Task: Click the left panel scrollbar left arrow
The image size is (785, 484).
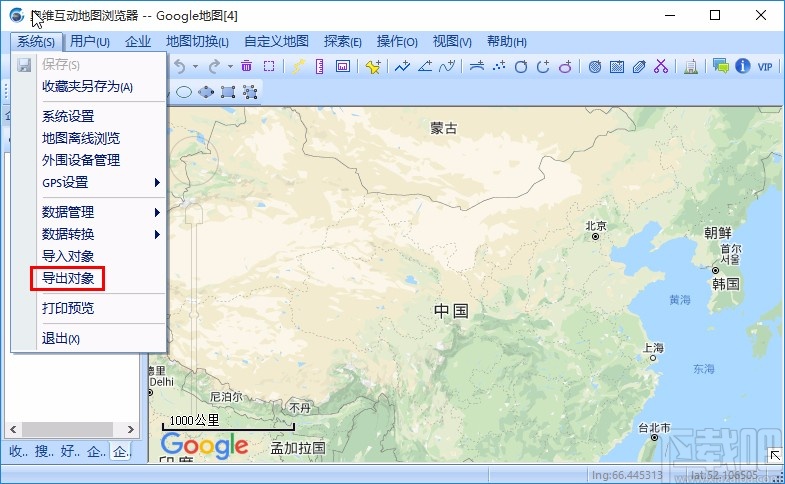Action: (x=13, y=429)
